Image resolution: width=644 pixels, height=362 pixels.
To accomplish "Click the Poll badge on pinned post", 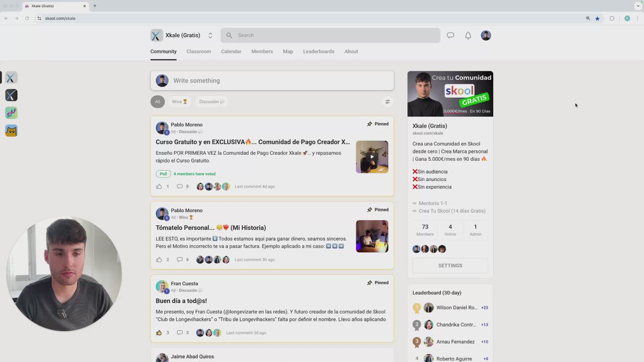I will tap(163, 174).
